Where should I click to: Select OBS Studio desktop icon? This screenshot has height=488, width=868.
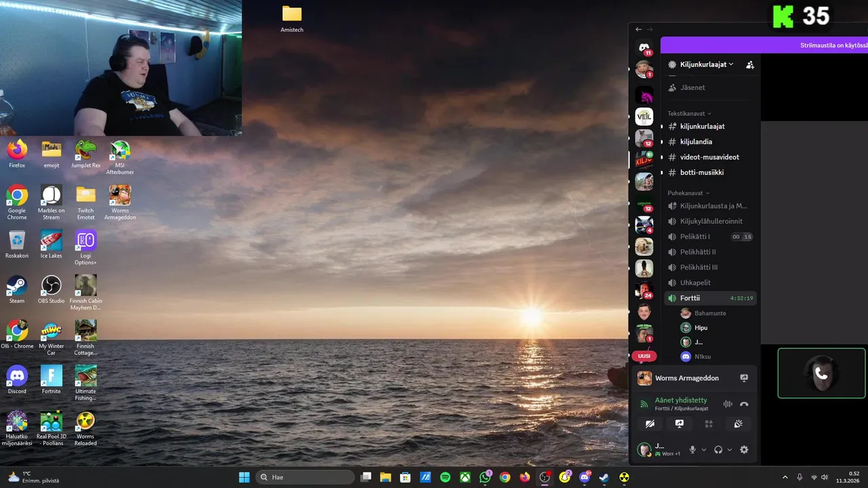[x=52, y=289]
